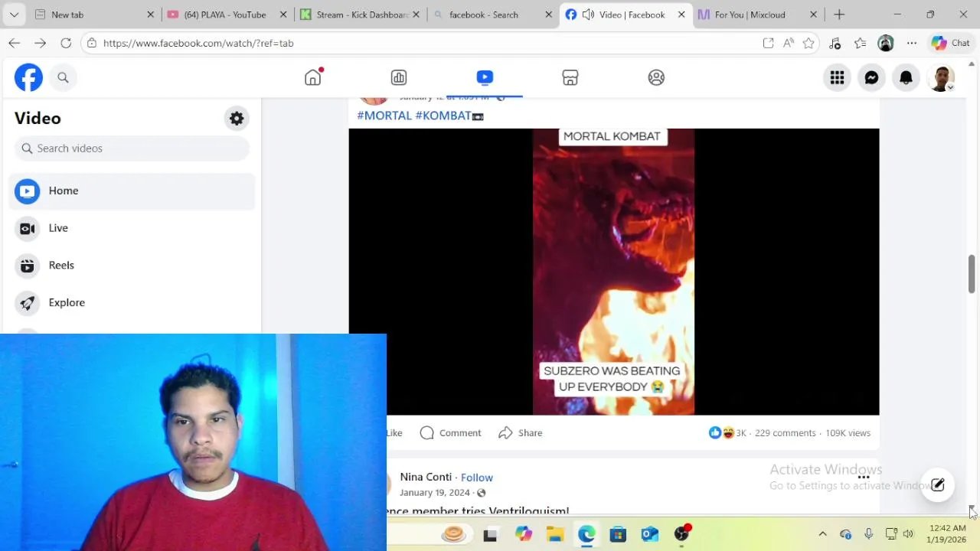
Task: Open the 229 comments link
Action: coord(786,433)
